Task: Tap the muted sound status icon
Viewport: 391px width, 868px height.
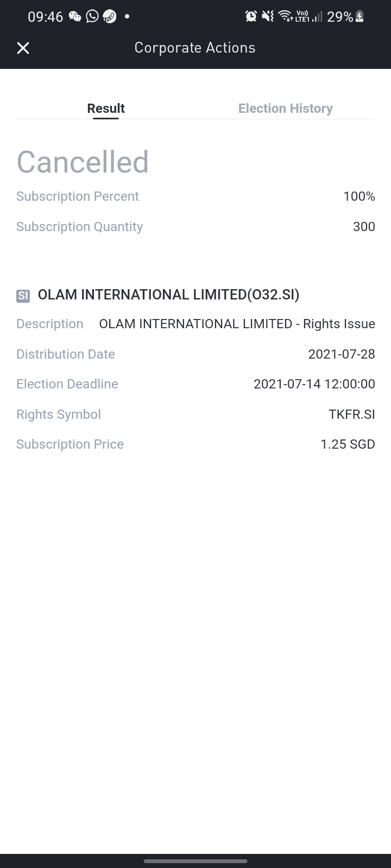Action: (x=268, y=17)
